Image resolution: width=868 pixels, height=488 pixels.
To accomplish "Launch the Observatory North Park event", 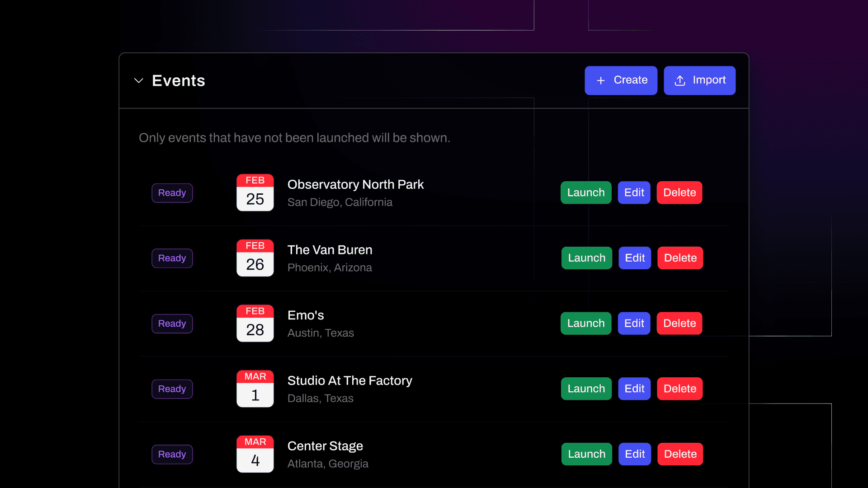I will [586, 192].
